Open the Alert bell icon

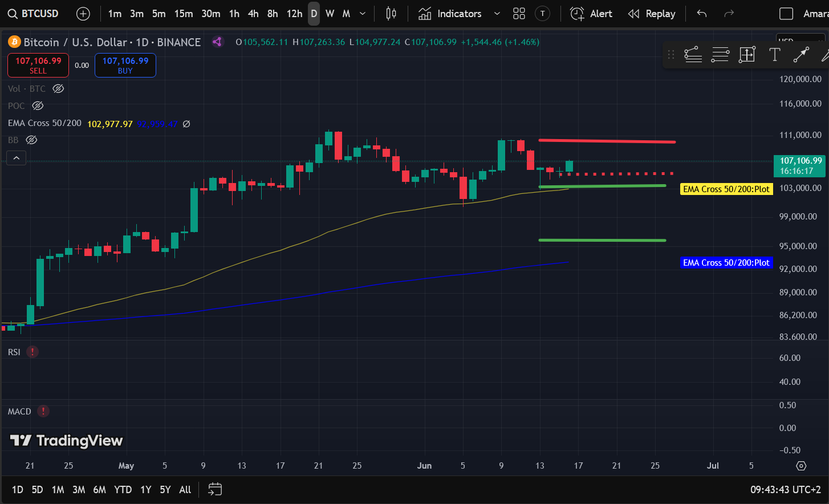point(576,13)
